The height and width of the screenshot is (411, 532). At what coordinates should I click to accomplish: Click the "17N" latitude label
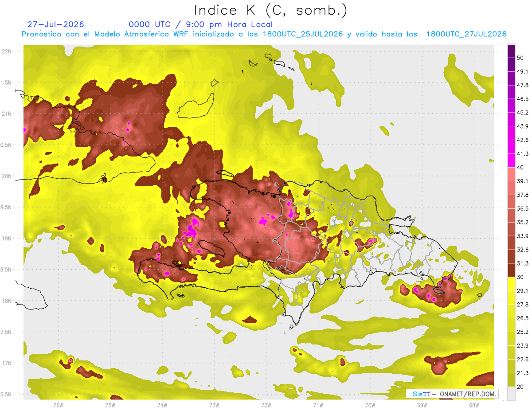[7, 363]
